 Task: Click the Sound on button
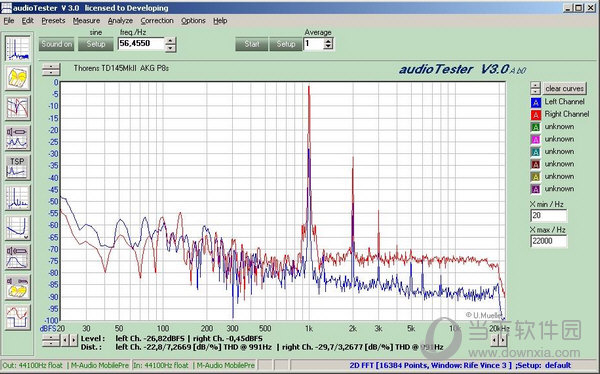[56, 44]
